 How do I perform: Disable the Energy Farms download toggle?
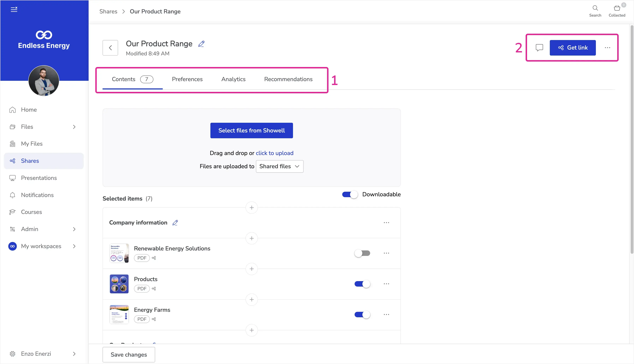click(362, 314)
